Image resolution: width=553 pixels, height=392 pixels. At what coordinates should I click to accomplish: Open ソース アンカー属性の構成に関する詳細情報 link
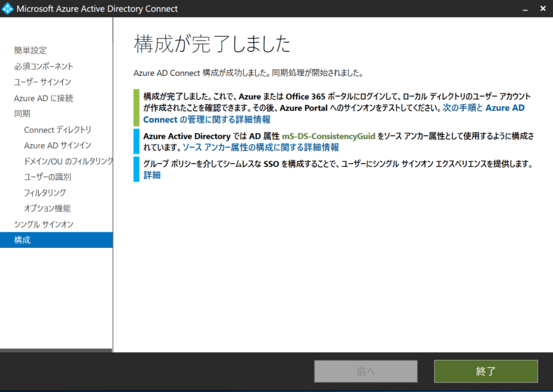point(261,147)
